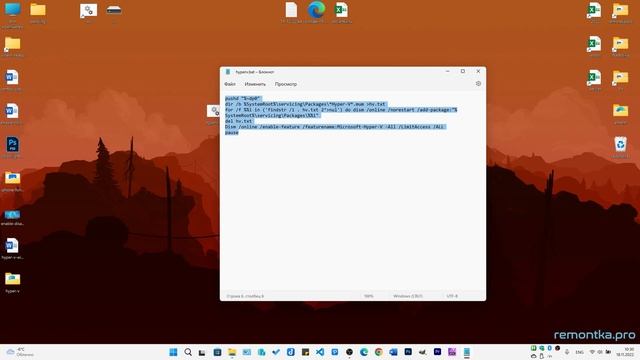Open Task View from the taskbar
Image resolution: width=640 pixels, height=360 pixels.
[202, 352]
